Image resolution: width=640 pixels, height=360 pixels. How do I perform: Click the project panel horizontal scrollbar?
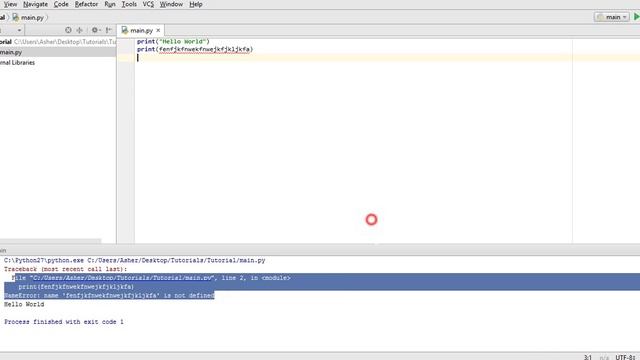tap(50, 241)
